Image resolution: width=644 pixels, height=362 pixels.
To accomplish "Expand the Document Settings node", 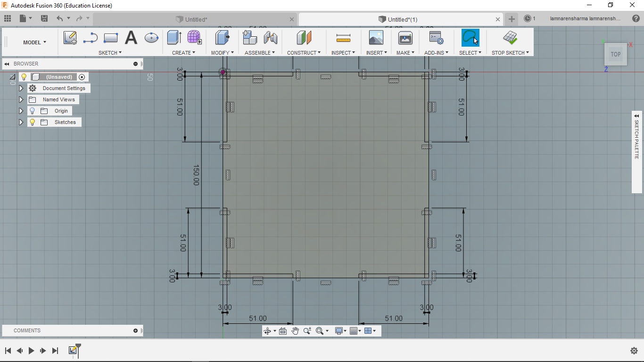I will point(21,88).
